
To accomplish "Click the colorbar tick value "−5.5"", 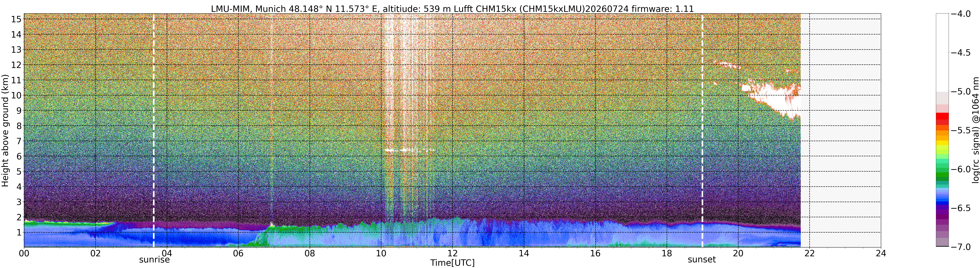I will 961,130.
